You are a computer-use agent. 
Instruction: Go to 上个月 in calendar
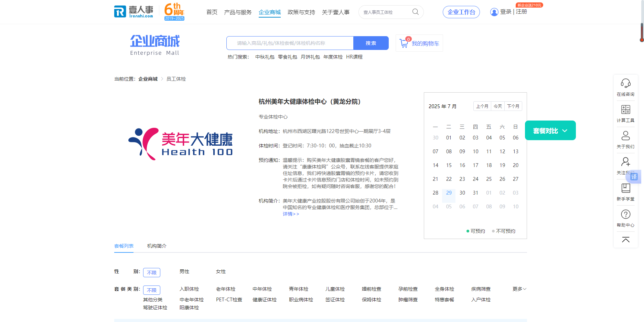(482, 106)
